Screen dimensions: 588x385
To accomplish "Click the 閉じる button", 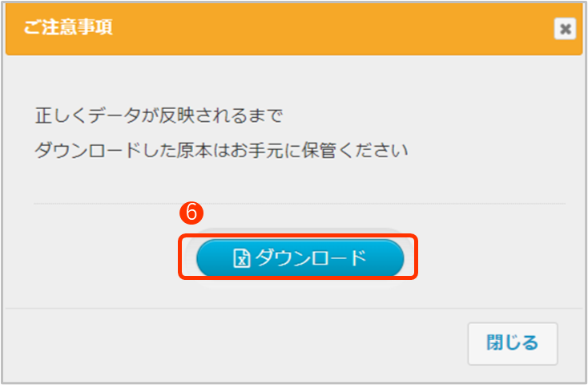I will coord(512,343).
